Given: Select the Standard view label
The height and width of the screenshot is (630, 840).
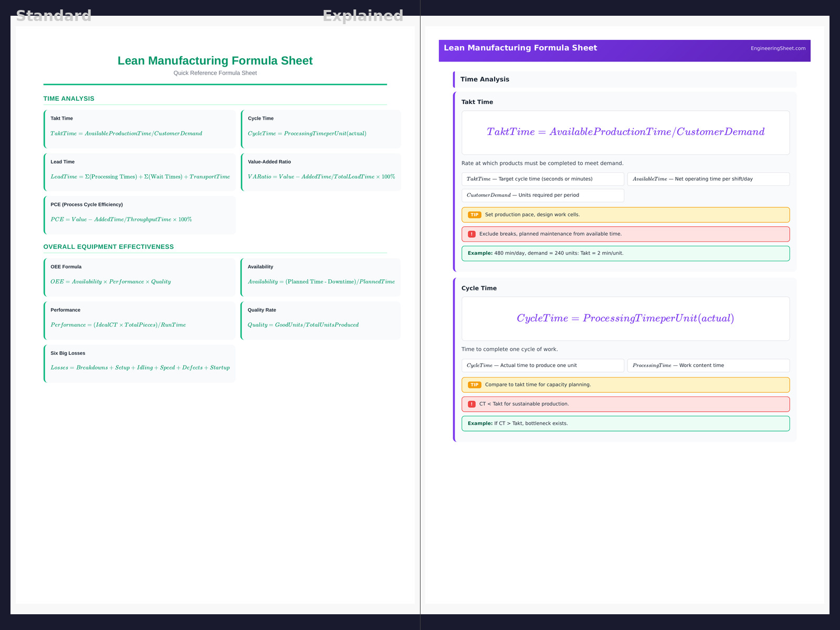Looking at the screenshot, I should pyautogui.click(x=54, y=16).
